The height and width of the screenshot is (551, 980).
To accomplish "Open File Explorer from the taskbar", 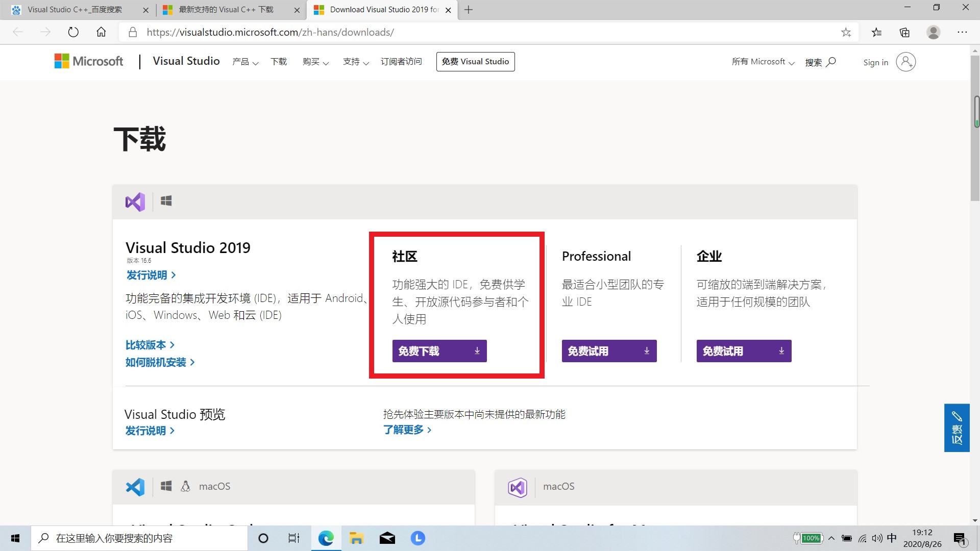I will click(x=356, y=538).
